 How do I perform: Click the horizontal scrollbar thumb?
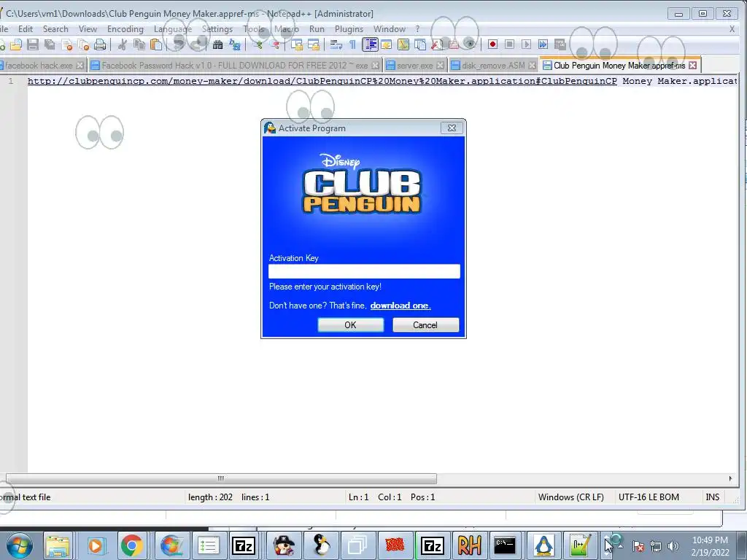click(221, 478)
